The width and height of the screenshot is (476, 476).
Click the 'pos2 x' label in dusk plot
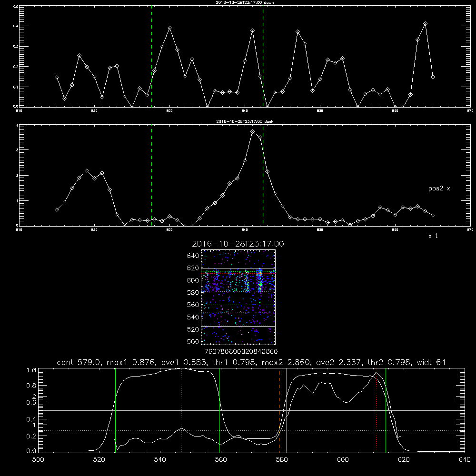click(x=439, y=188)
